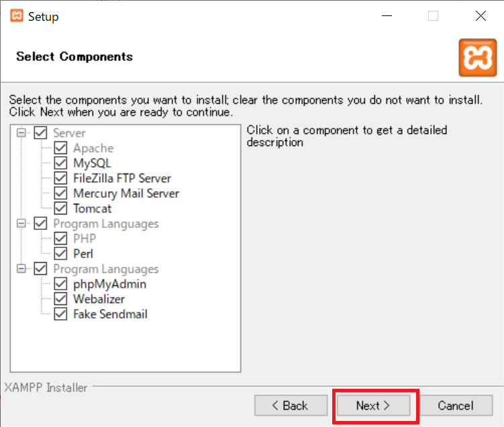Go back with the Back button

pos(291,406)
